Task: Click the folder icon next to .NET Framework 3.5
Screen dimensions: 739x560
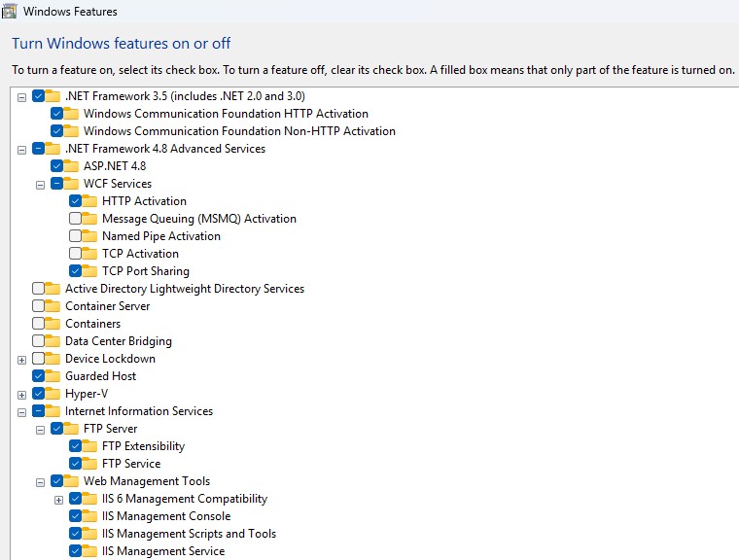Action: tap(53, 96)
